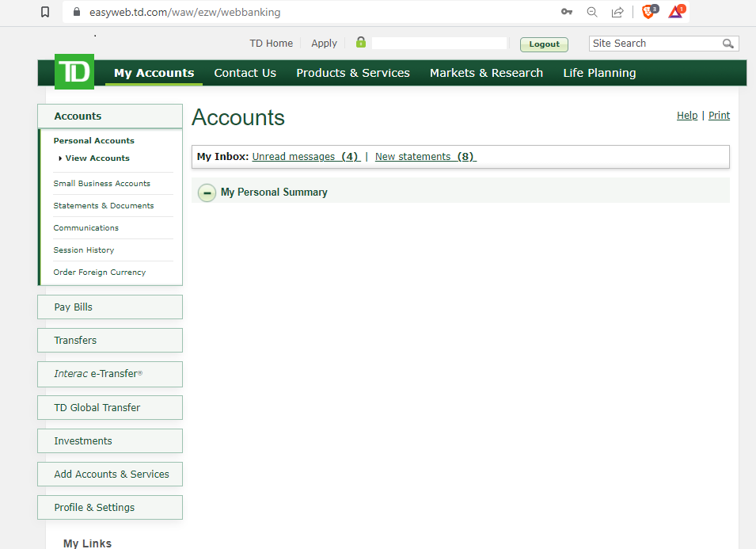Open Session History link
The image size is (756, 549).
(84, 250)
